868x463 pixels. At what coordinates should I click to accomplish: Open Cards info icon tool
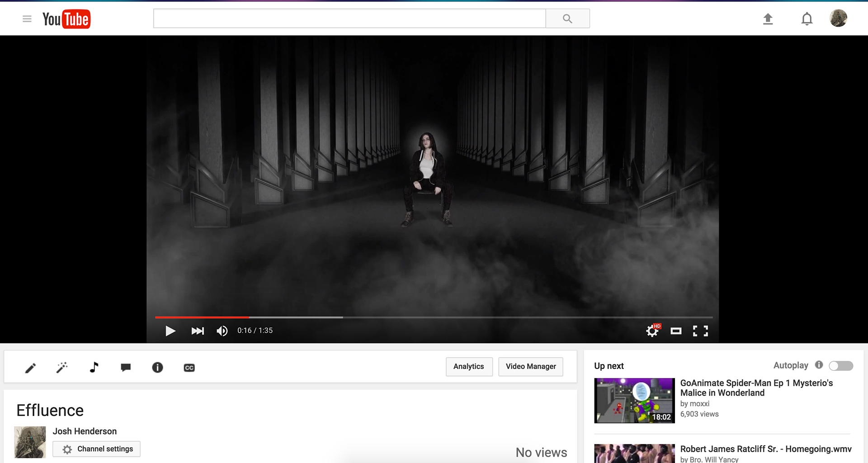[157, 368]
